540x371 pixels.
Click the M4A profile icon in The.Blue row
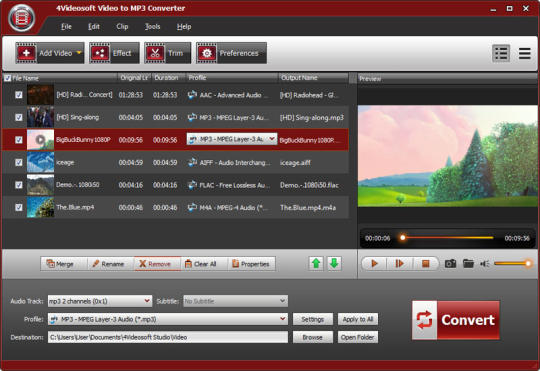click(192, 207)
